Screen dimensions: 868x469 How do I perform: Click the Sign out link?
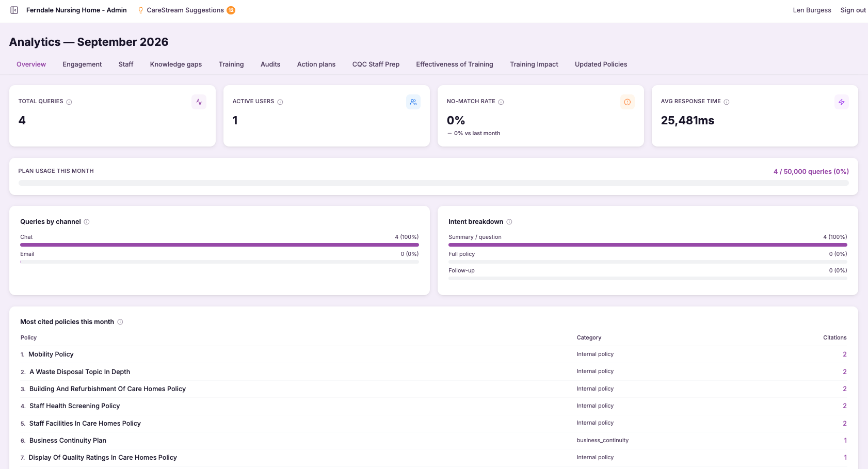(x=853, y=10)
